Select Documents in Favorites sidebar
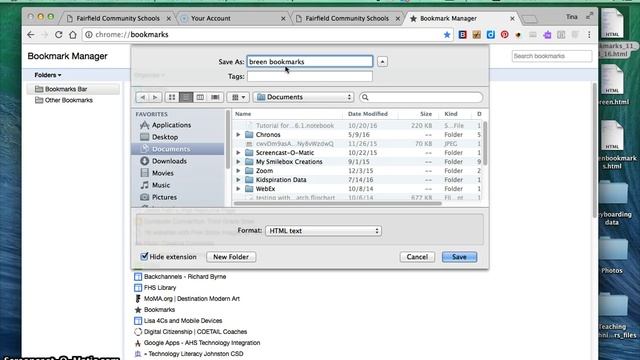This screenshot has height=360, width=640. click(x=178, y=149)
